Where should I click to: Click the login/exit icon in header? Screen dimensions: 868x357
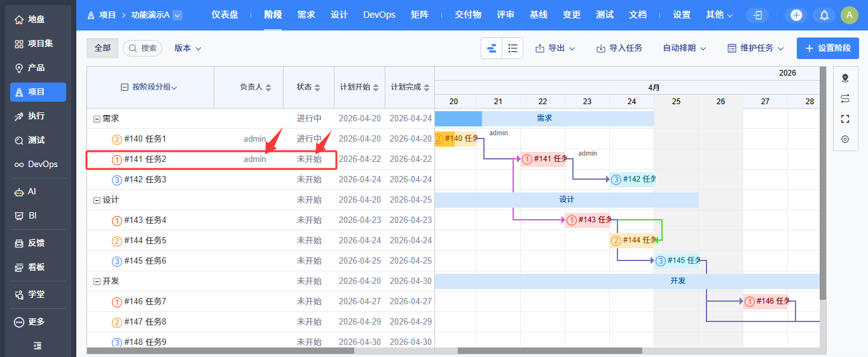tap(757, 15)
